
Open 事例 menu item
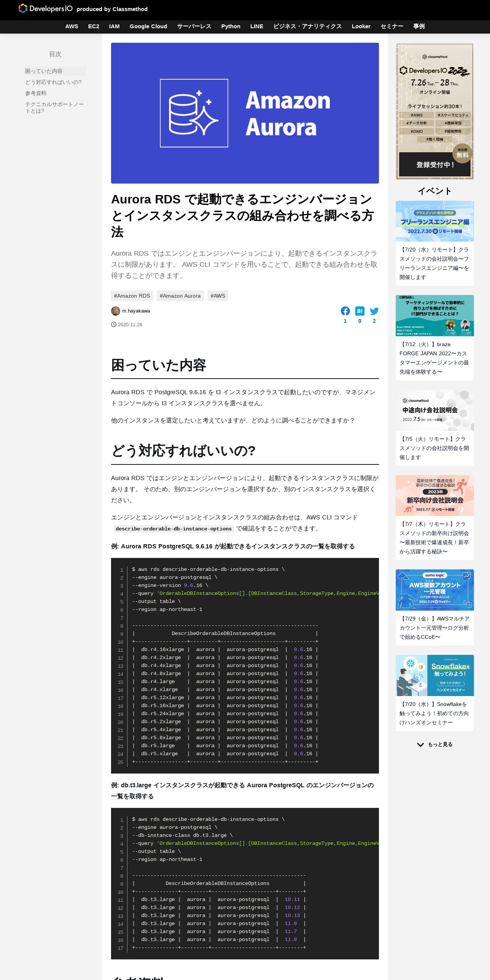(x=419, y=26)
